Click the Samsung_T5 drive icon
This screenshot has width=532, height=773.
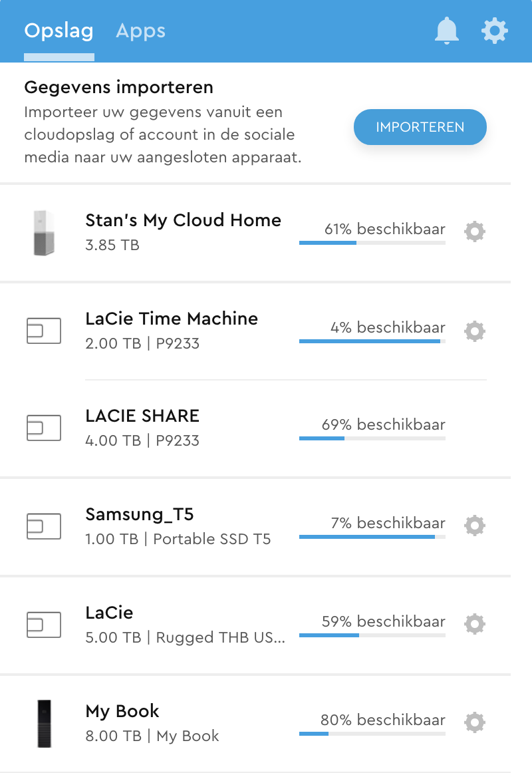44,526
